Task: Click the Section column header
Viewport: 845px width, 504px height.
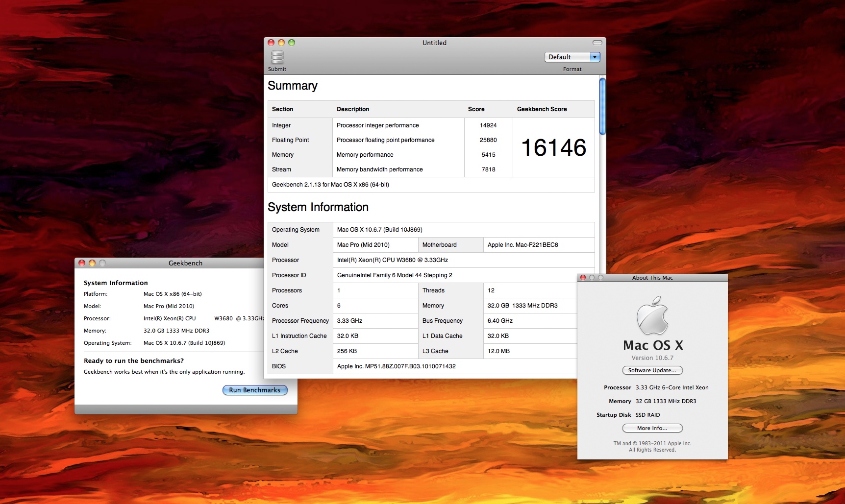Action: (282, 109)
